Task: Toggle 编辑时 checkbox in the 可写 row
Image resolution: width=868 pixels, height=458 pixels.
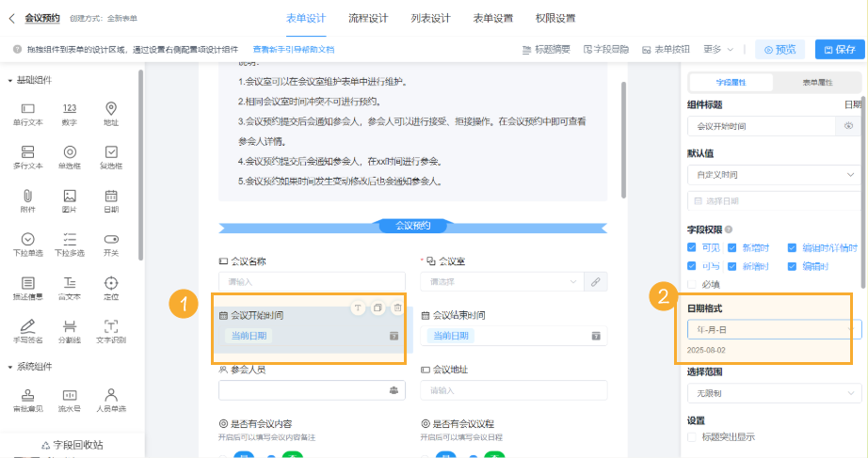Action: (x=792, y=266)
